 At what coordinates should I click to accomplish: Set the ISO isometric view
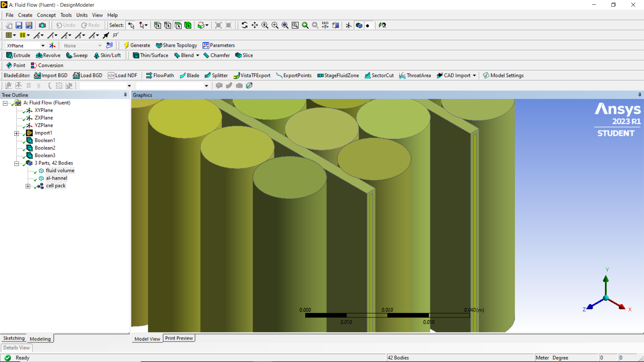[325, 25]
